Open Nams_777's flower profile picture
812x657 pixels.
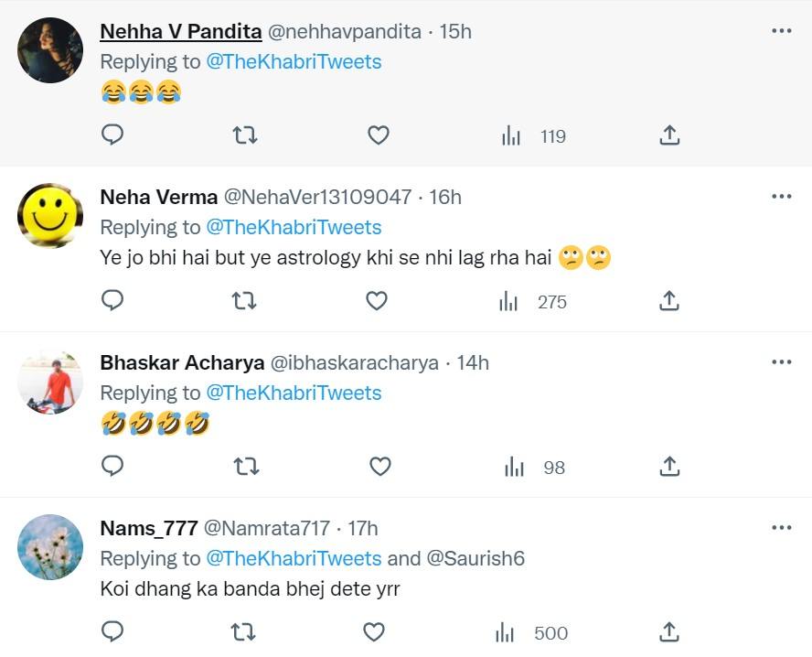[x=50, y=547]
